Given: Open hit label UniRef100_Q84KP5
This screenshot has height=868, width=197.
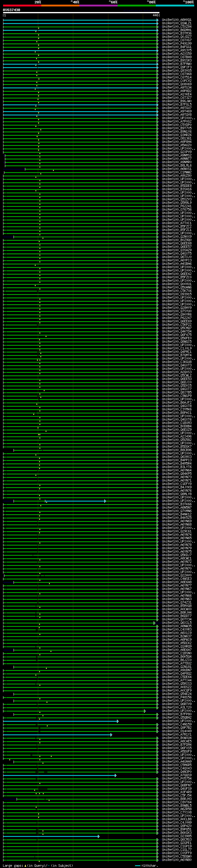Looking at the screenshot, I should pos(176,474).
